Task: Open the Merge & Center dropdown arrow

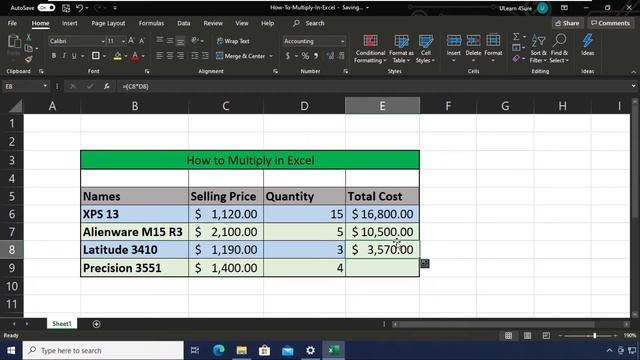Action: tap(271, 56)
